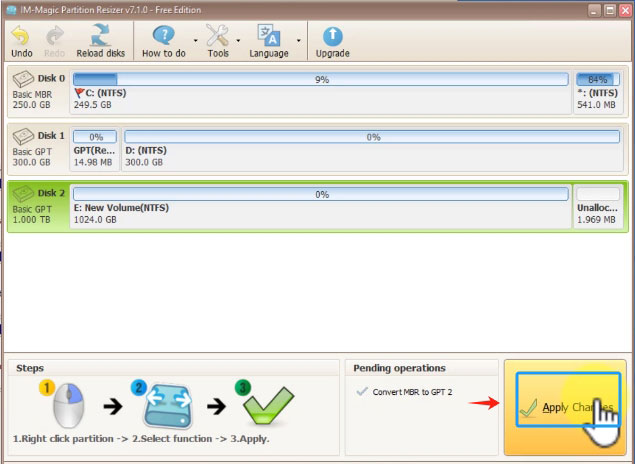Click the pending operation checkmark icon
Viewport: 635px width, 464px height.
coord(362,391)
